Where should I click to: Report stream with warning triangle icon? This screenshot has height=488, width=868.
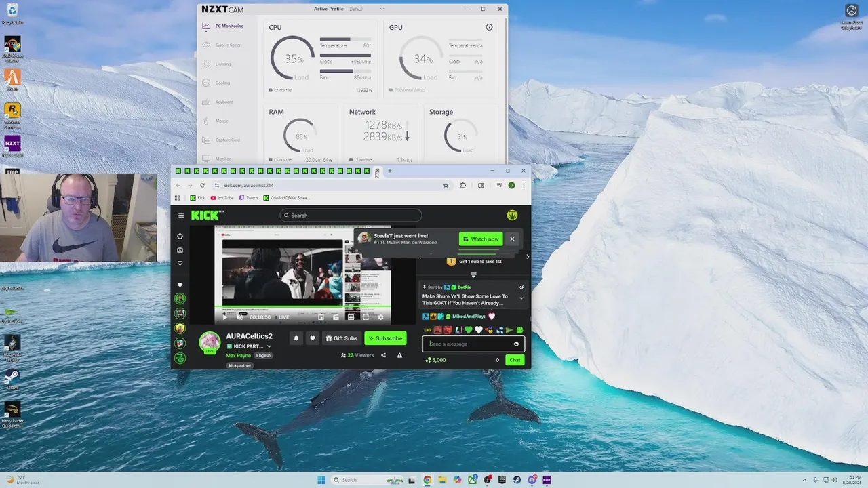click(x=399, y=355)
